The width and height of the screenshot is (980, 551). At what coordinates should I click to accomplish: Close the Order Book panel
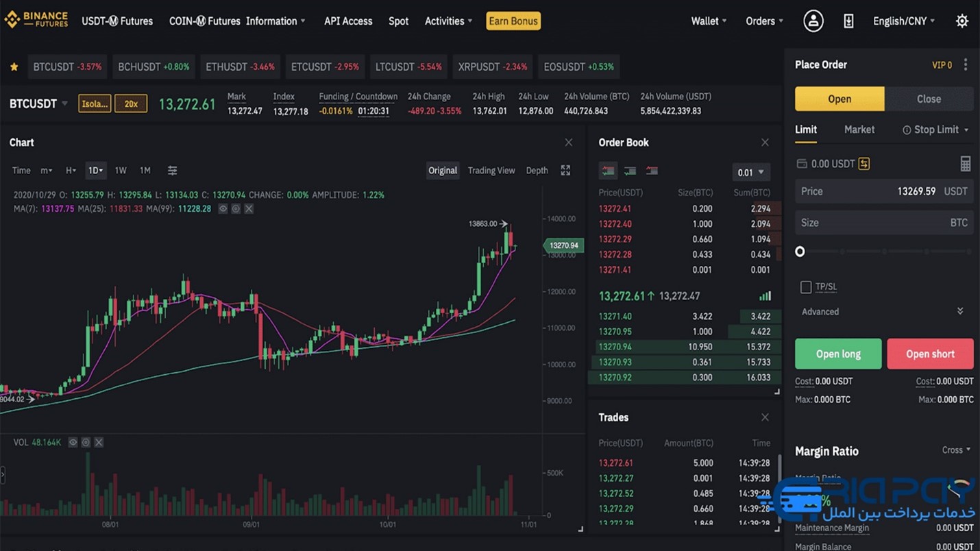[765, 143]
